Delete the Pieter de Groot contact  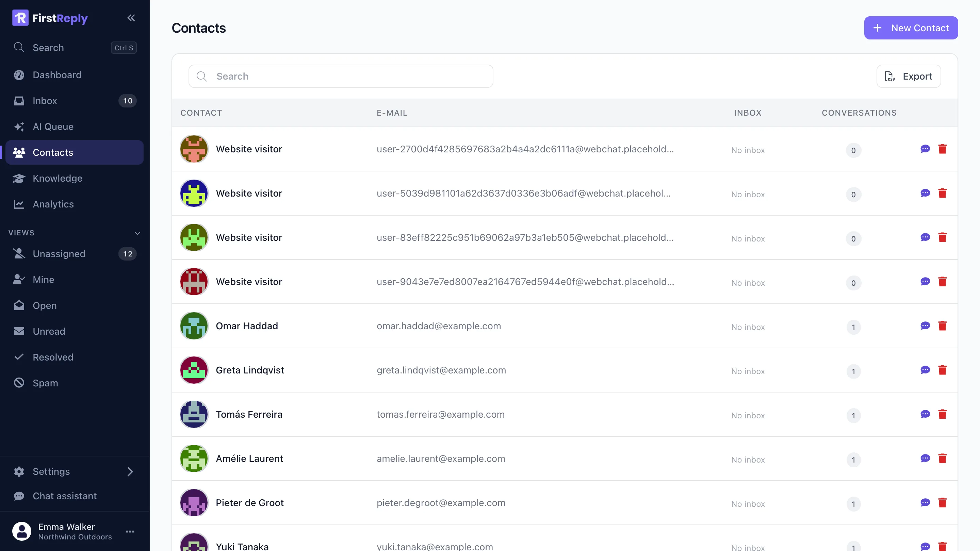click(x=942, y=503)
